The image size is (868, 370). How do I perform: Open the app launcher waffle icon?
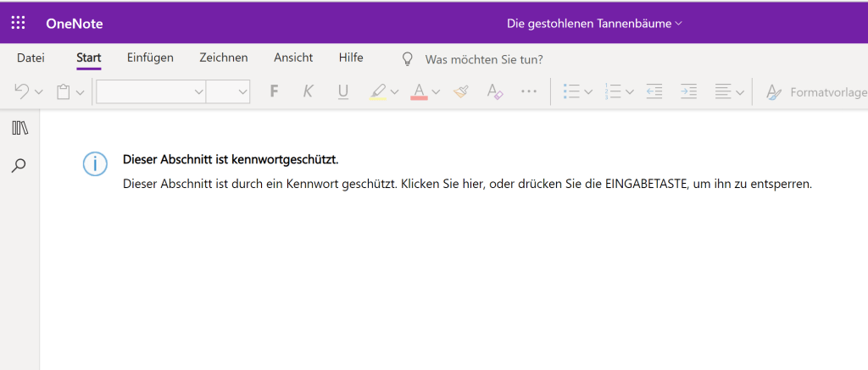point(18,23)
